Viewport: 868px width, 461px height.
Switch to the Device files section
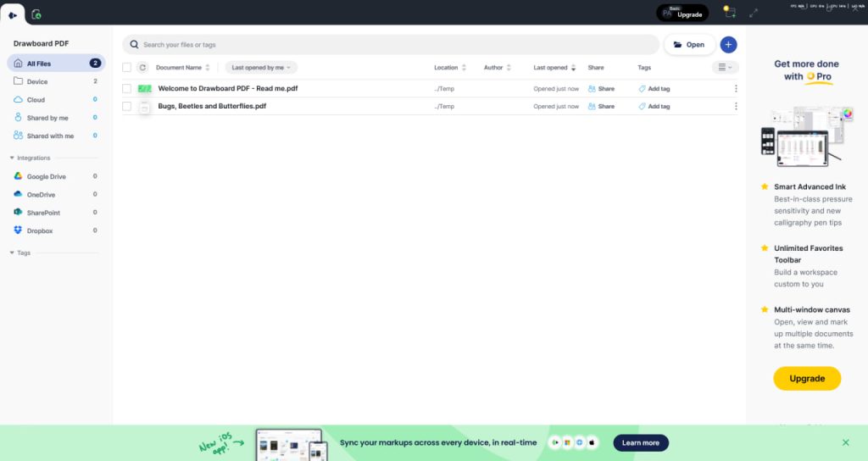[37, 81]
